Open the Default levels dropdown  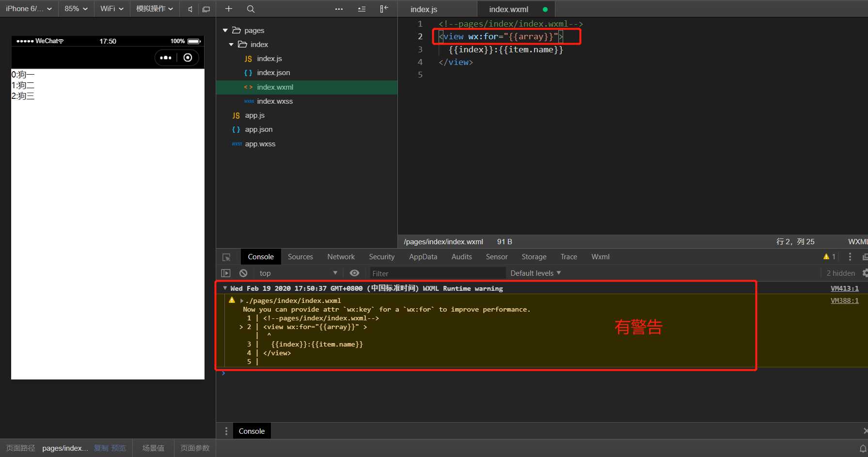click(536, 273)
